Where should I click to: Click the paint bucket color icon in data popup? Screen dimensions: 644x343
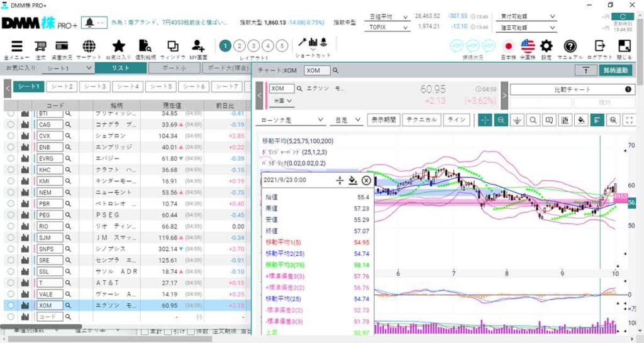(353, 180)
